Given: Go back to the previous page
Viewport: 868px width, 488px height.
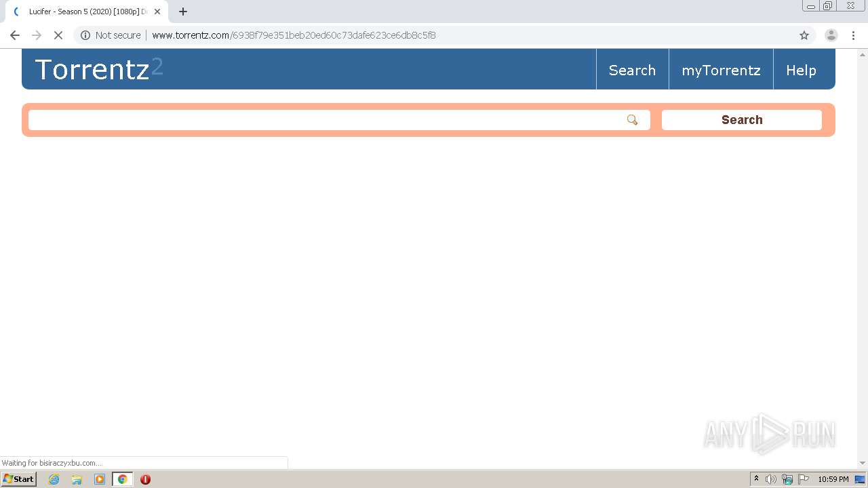Looking at the screenshot, I should (15, 35).
